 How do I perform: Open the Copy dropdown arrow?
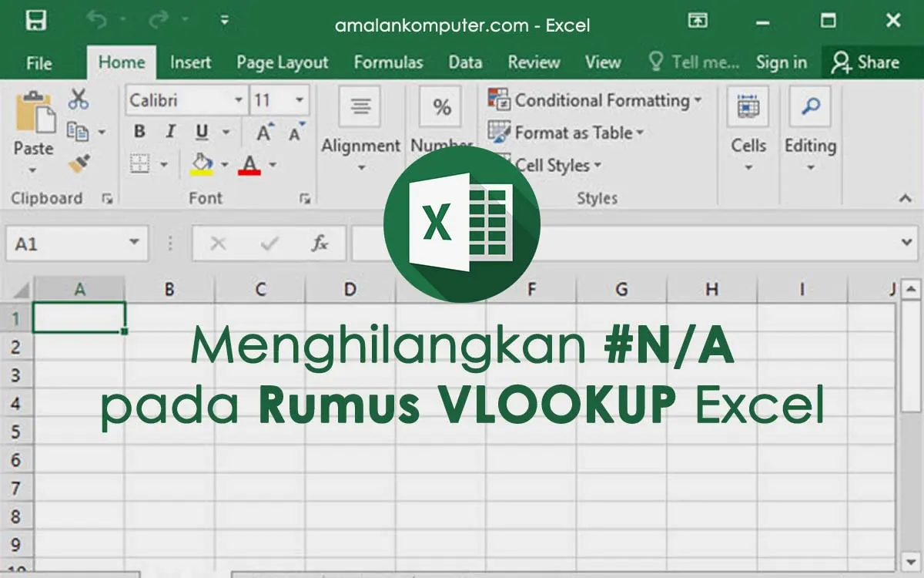pos(101,133)
